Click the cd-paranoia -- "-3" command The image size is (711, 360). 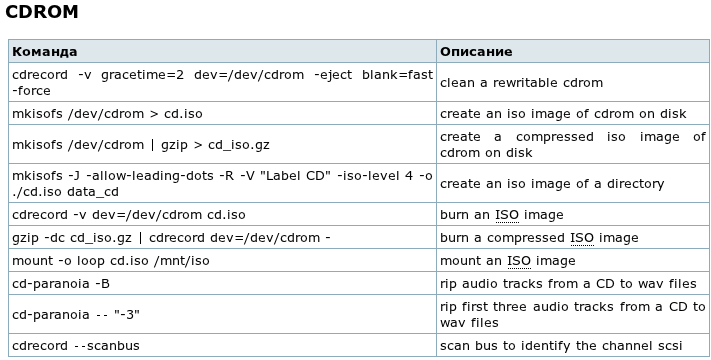(76, 314)
